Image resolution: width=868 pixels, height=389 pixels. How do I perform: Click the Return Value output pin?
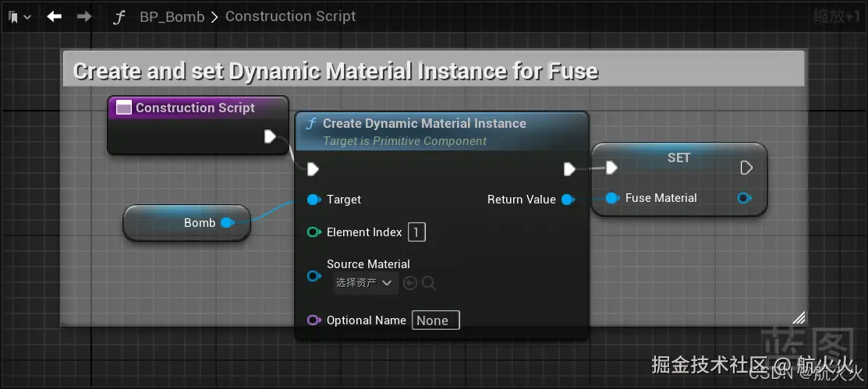[x=568, y=200]
